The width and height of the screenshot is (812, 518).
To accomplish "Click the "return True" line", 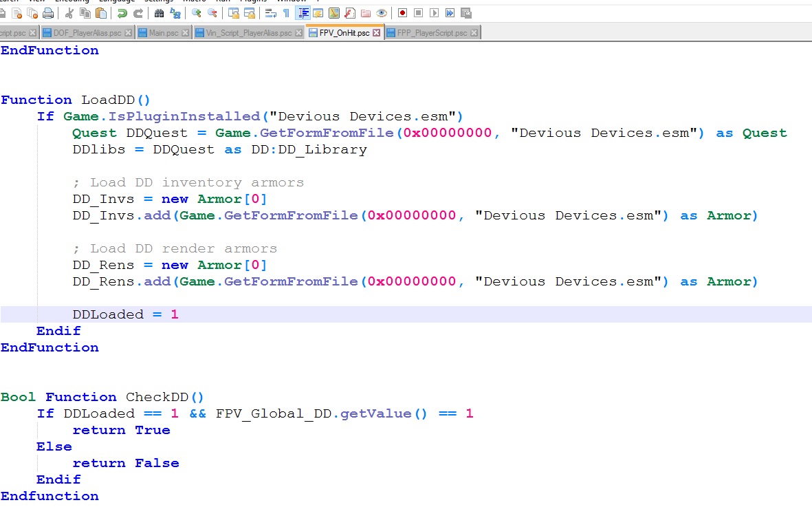I will (x=122, y=431).
